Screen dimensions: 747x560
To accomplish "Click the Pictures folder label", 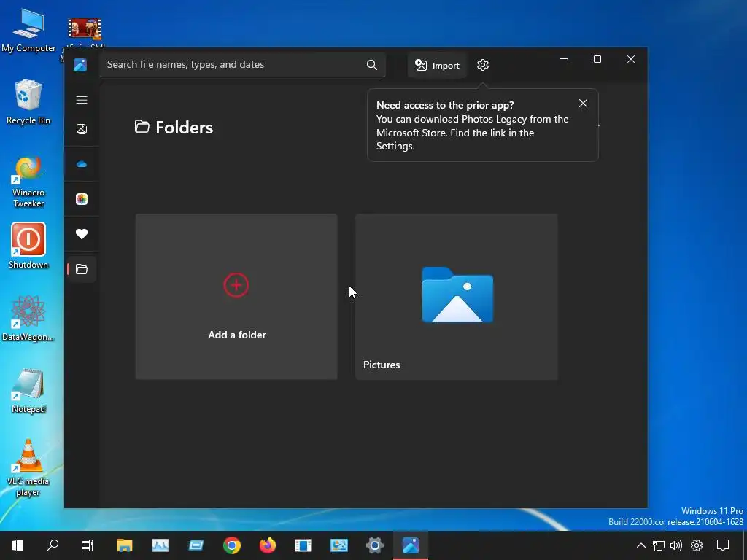I will click(382, 365).
